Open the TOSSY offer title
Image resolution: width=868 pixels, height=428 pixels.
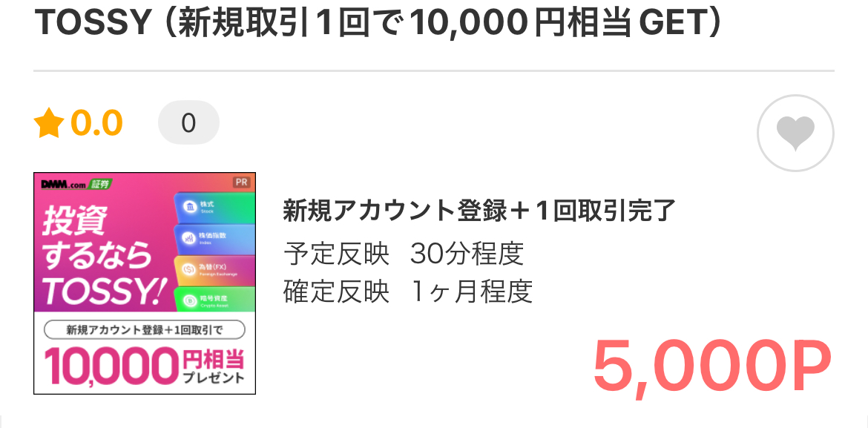tap(378, 24)
